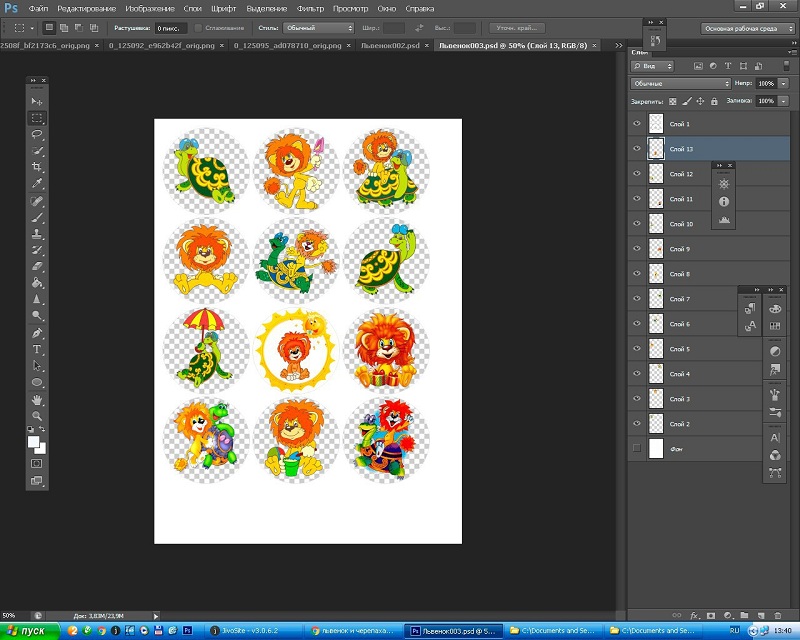Select the Paint Bucket tool

[37, 282]
